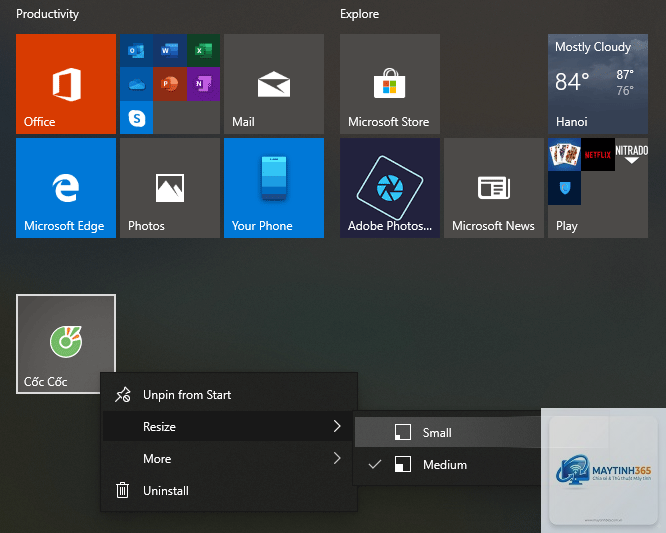Choose Uninstall from the context menu
The image size is (666, 533).
229,491
